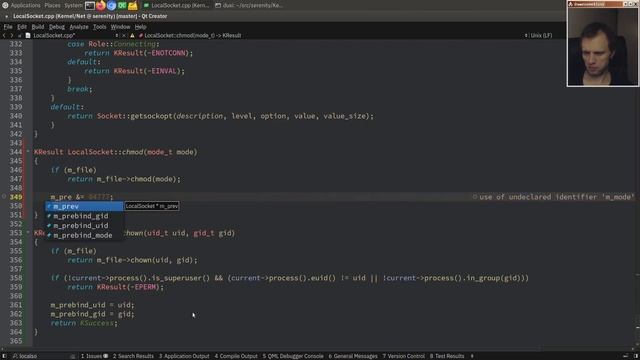Screen dimensions: 640x360
Task: Select m_prebind_uid completion suggestion
Action: tap(84, 226)
